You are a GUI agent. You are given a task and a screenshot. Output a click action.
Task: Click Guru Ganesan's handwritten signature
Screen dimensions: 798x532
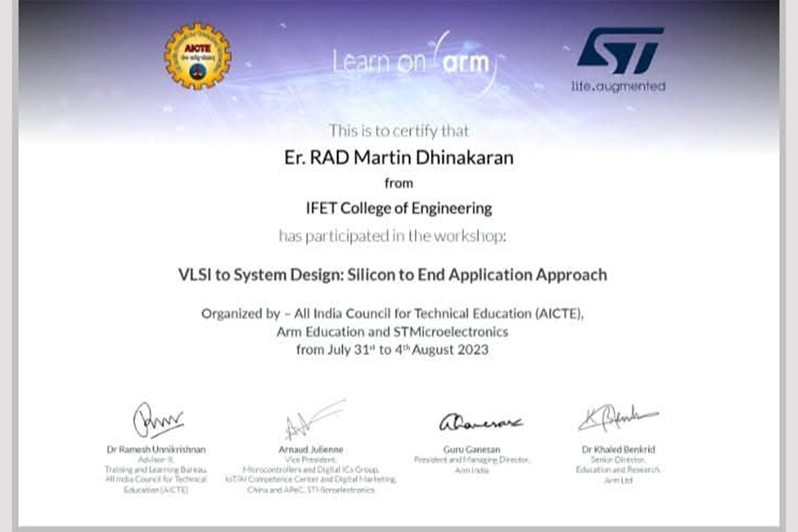480,422
